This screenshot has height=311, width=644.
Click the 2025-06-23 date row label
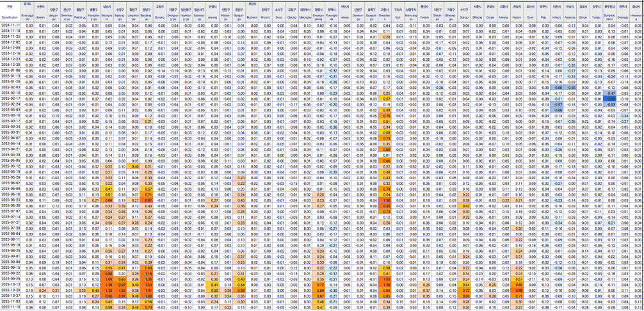pyautogui.click(x=10, y=200)
